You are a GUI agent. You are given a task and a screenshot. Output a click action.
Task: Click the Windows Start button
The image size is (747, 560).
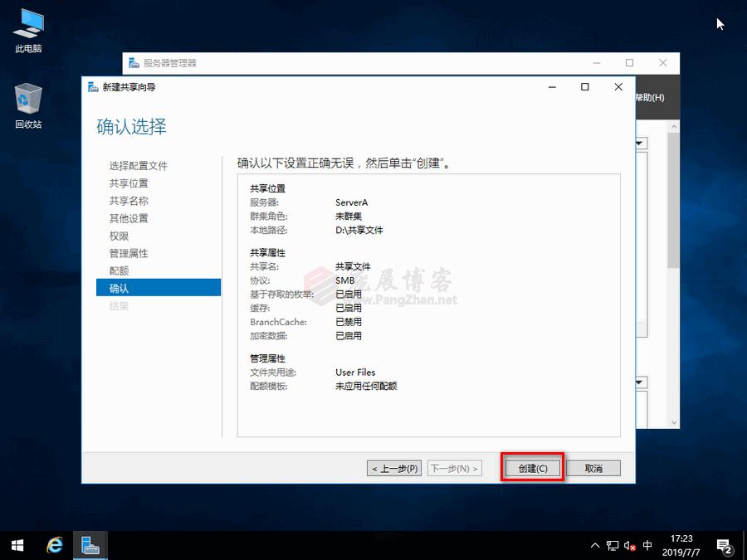(16, 545)
